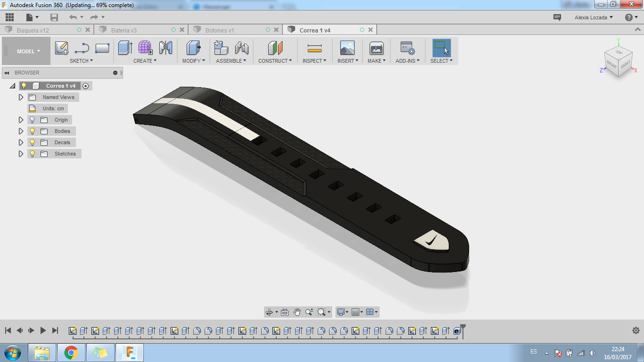This screenshot has height=362, width=644.
Task: Activate the Extrude tool
Action: [125, 48]
